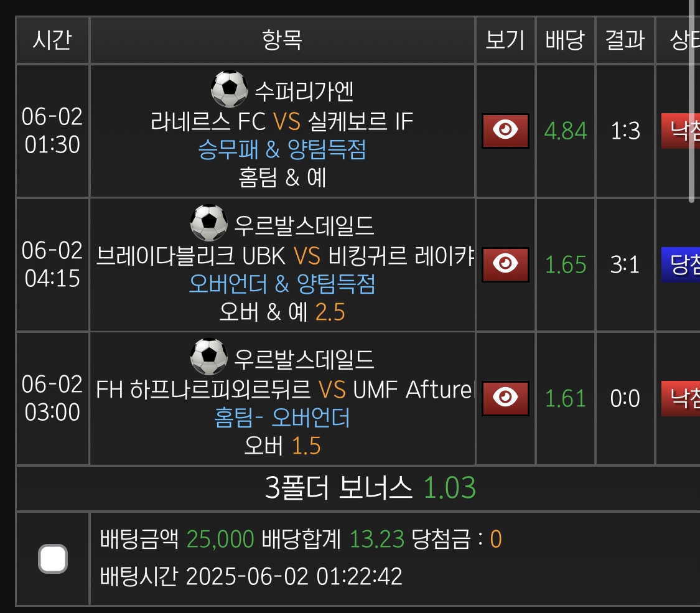The height and width of the screenshot is (613, 700).
Task: Click the soccer ball icon beside 수퍼리가엔
Action: tap(229, 90)
